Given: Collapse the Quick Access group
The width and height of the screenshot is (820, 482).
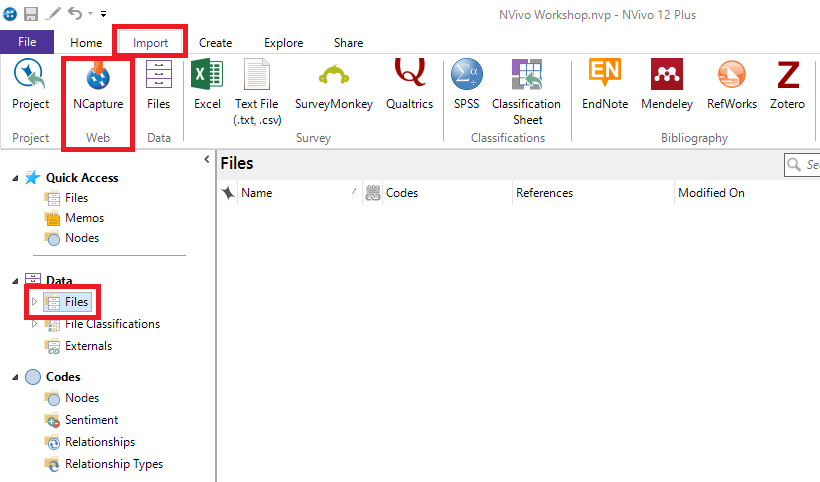Looking at the screenshot, I should (15, 178).
